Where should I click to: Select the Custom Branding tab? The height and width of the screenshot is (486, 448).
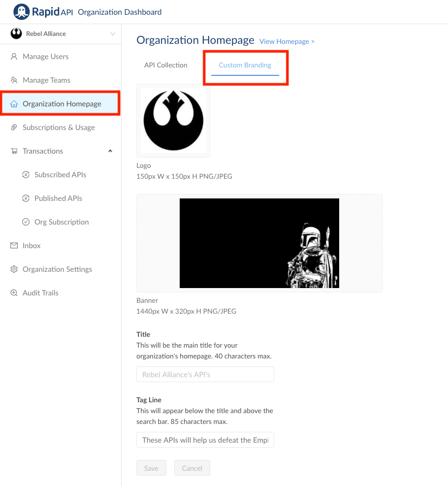point(245,65)
